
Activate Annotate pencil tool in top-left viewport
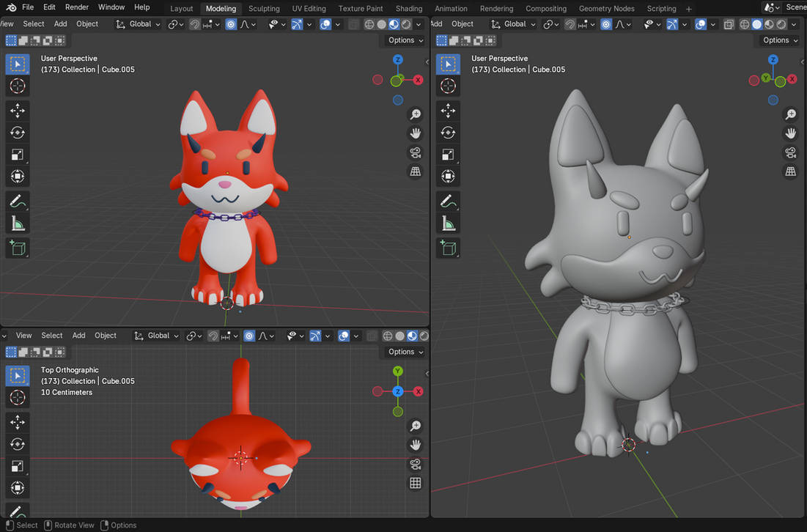coord(18,202)
